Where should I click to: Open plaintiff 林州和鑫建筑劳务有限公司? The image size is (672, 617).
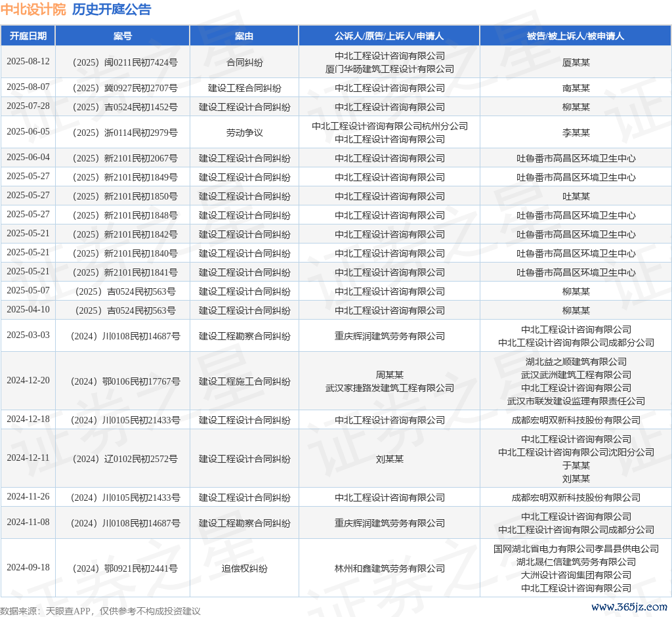pos(389,568)
